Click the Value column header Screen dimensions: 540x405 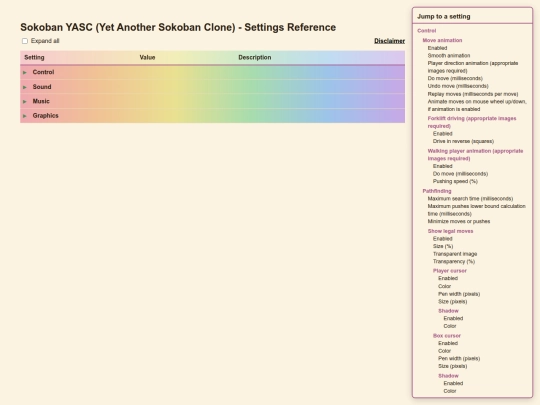coord(147,58)
